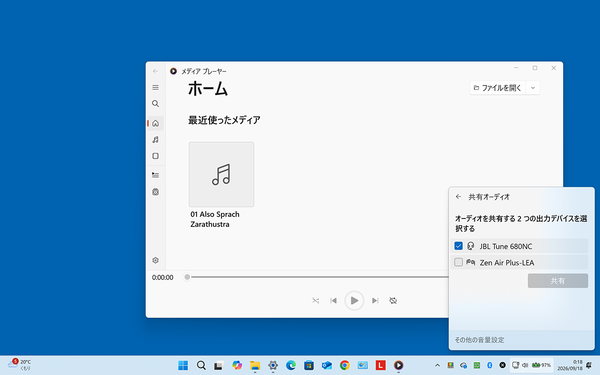This screenshot has width=600, height=375.
Task: Toggle shuffle playback
Action: (316, 301)
